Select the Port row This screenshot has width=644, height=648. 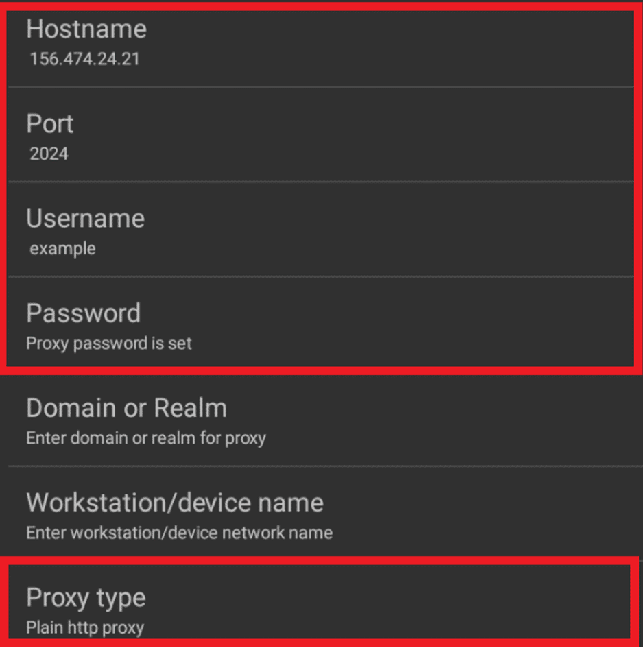322,136
